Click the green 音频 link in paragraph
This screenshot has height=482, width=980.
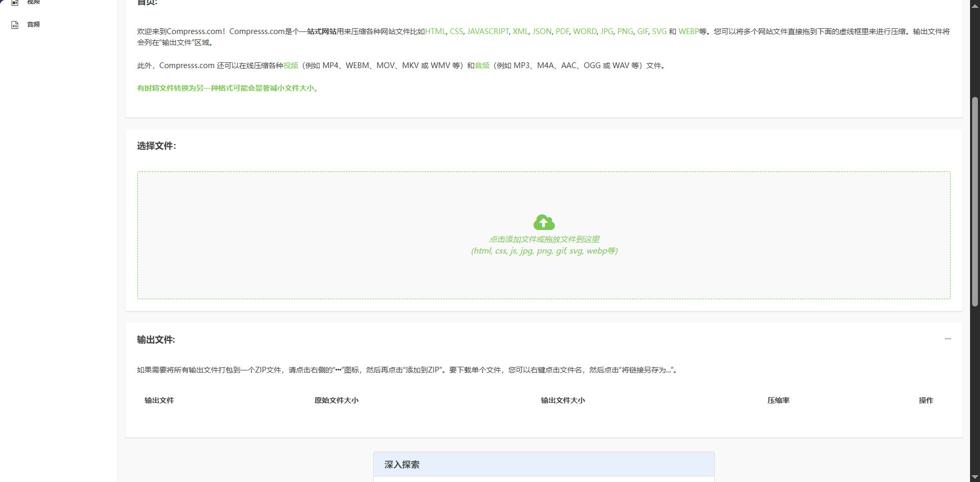[482, 65]
